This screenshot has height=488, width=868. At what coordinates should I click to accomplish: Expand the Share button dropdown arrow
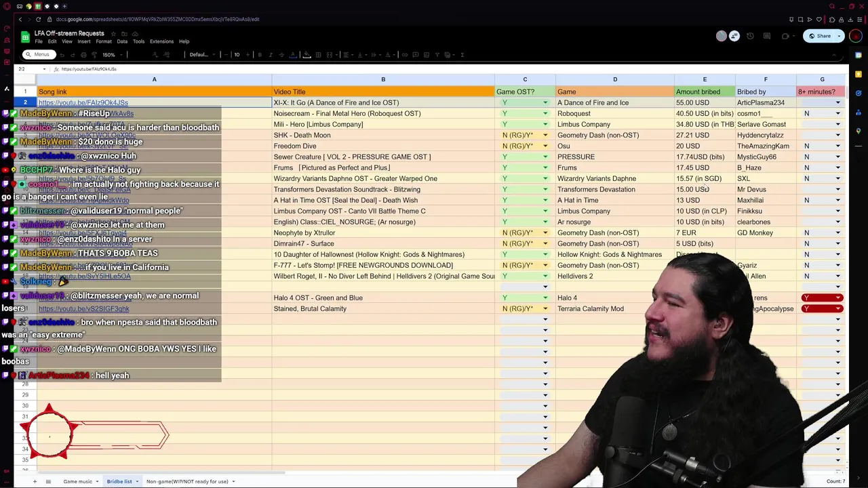839,36
